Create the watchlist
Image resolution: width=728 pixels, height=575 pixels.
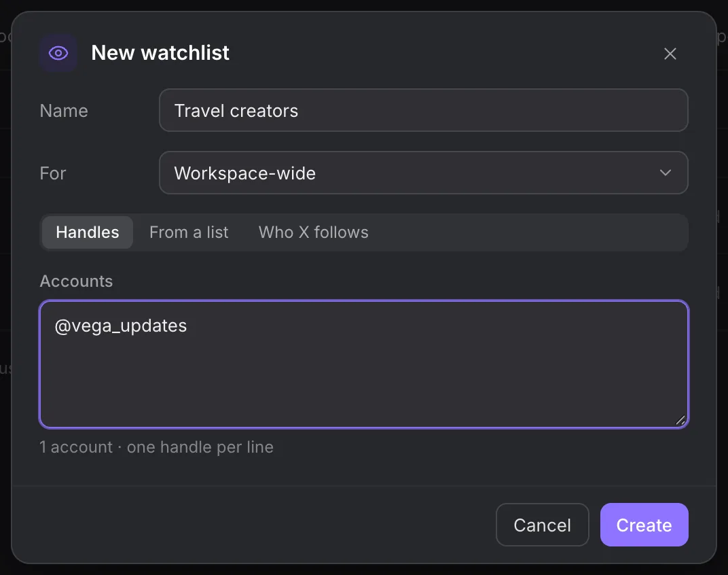pos(644,525)
